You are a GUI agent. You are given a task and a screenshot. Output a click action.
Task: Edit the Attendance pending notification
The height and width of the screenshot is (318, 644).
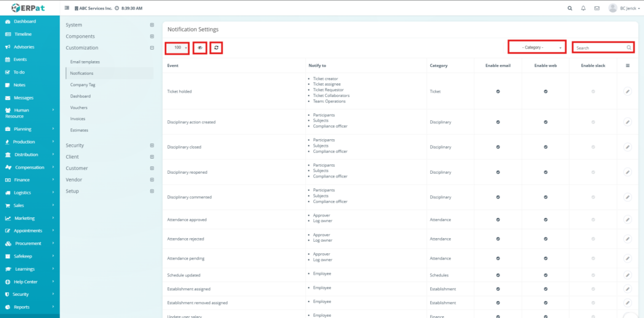(628, 258)
